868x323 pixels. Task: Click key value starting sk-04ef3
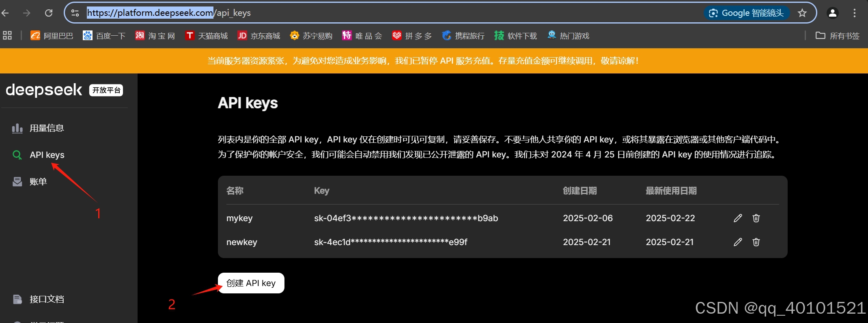[406, 218]
